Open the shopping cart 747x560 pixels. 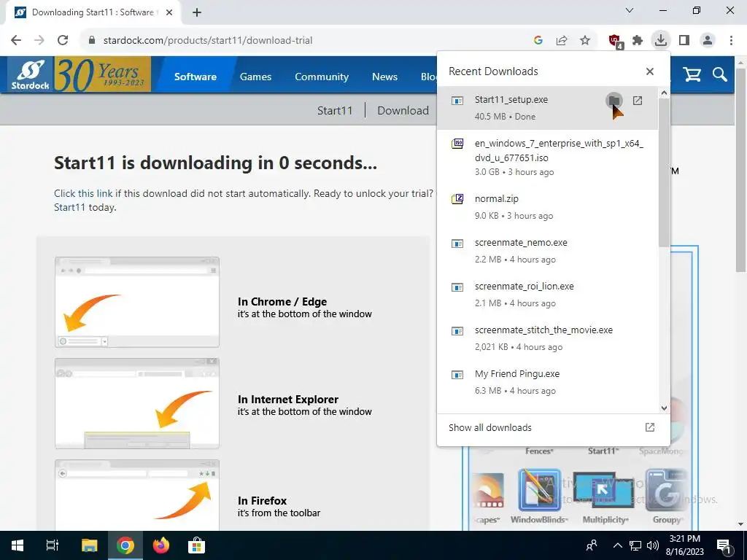coord(692,75)
